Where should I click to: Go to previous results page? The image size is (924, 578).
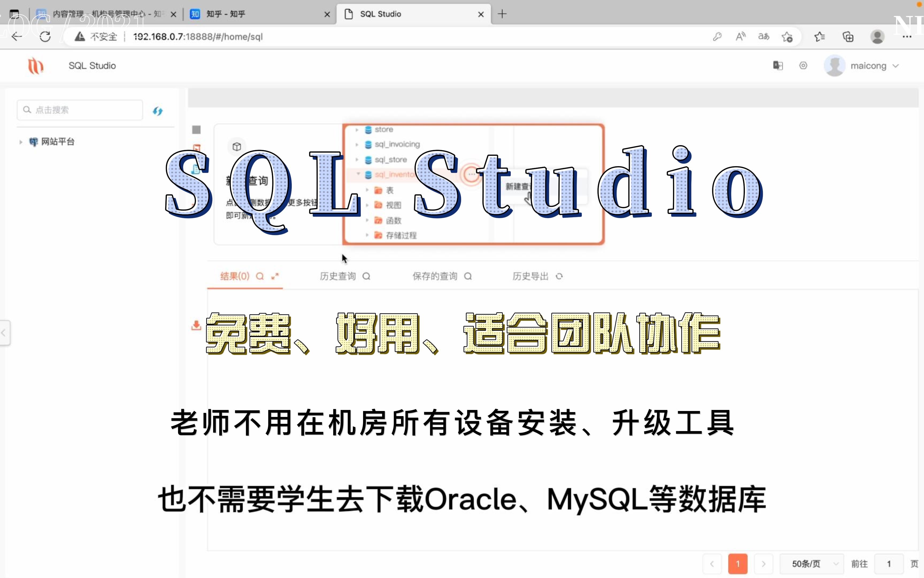click(x=712, y=564)
